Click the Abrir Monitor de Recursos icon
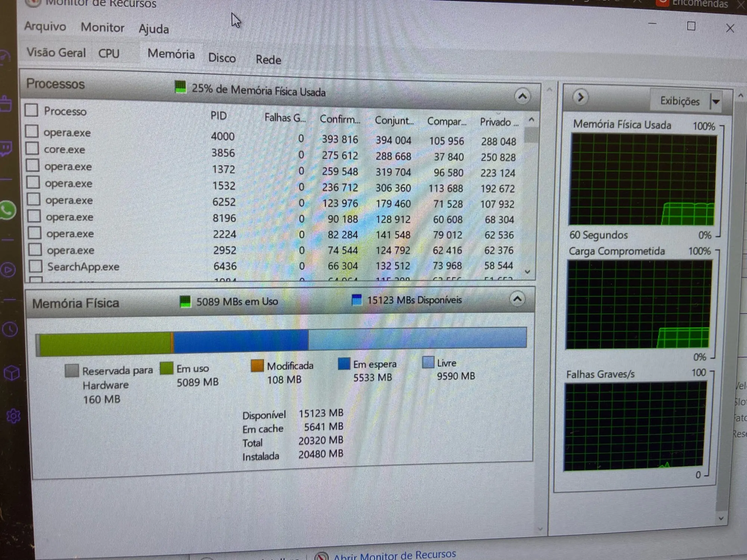 point(321,556)
